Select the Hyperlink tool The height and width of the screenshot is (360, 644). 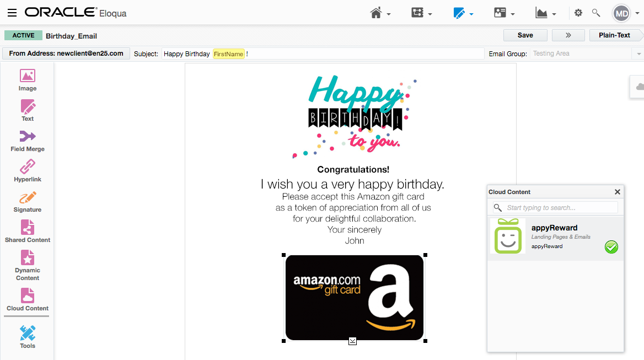[28, 171]
